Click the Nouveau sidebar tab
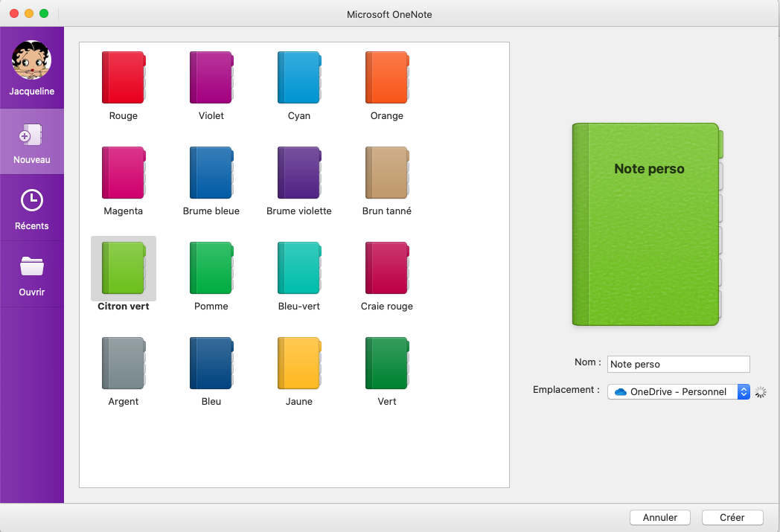Viewport: 780px width, 532px height. pyautogui.click(x=32, y=142)
